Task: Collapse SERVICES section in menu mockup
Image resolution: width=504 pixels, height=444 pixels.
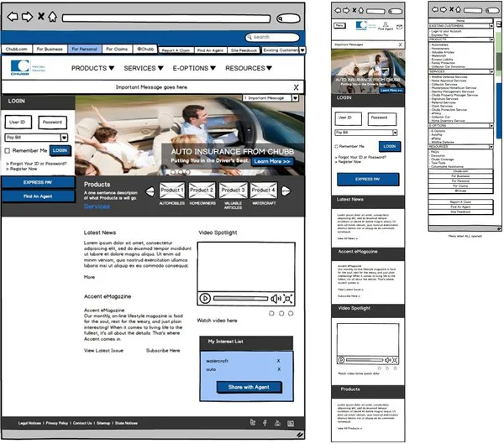Action: pos(491,71)
